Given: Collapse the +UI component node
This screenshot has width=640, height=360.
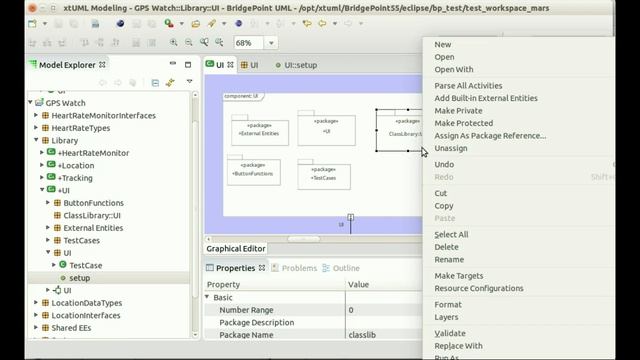Looking at the screenshot, I should pos(42,190).
